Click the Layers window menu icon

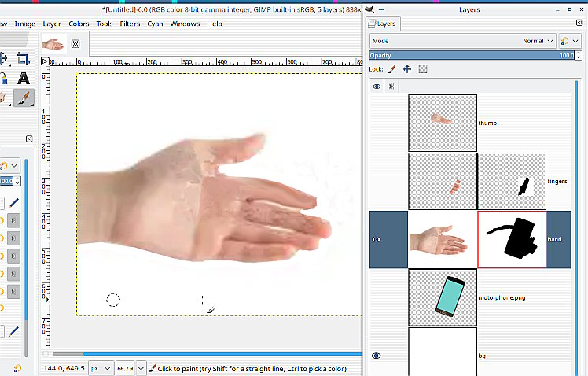point(369,9)
